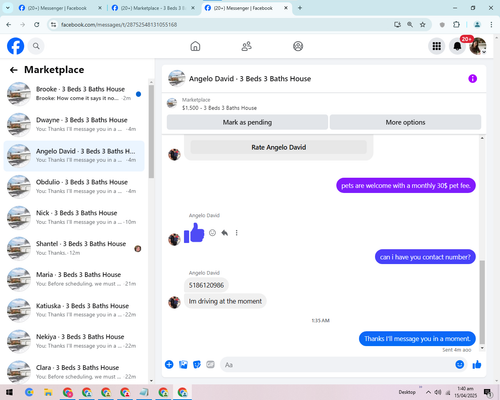Click Angelo David's avatar in chat header
Screen dimensions: 500x400
pyautogui.click(x=177, y=78)
